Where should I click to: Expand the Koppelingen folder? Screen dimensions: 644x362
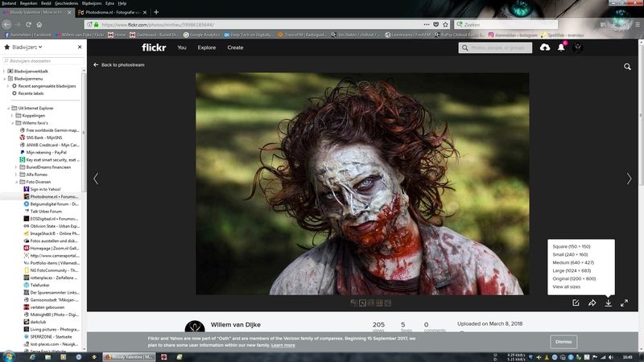pos(12,115)
